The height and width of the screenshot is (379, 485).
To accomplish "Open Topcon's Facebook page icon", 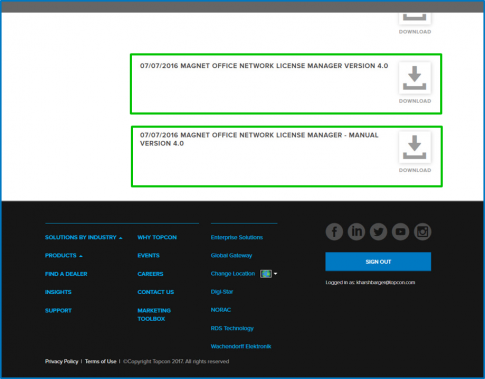I will tap(334, 232).
